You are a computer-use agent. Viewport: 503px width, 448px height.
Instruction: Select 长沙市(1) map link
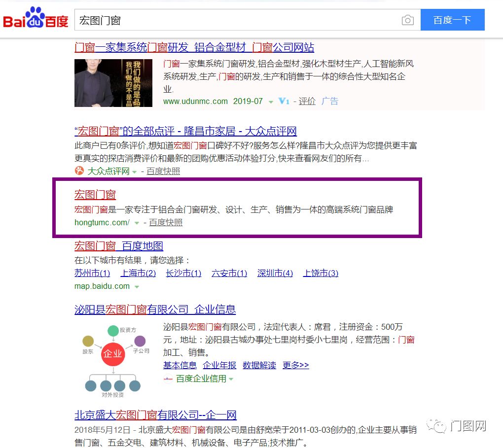pos(183,273)
